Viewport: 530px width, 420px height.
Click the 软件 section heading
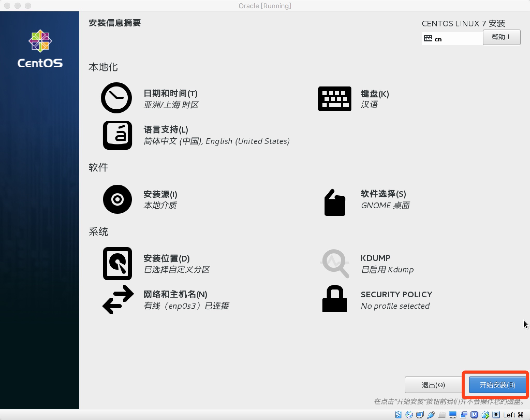coord(98,167)
